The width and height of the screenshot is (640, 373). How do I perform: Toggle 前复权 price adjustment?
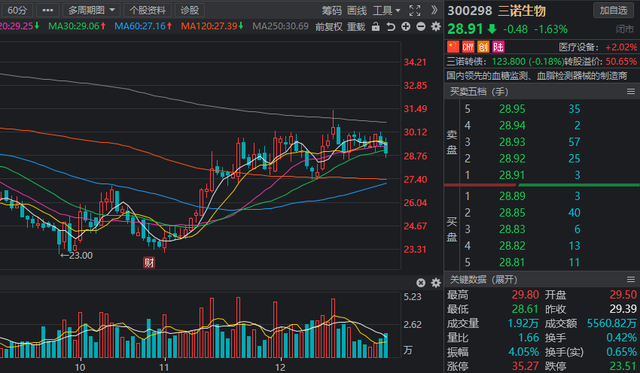[329, 27]
